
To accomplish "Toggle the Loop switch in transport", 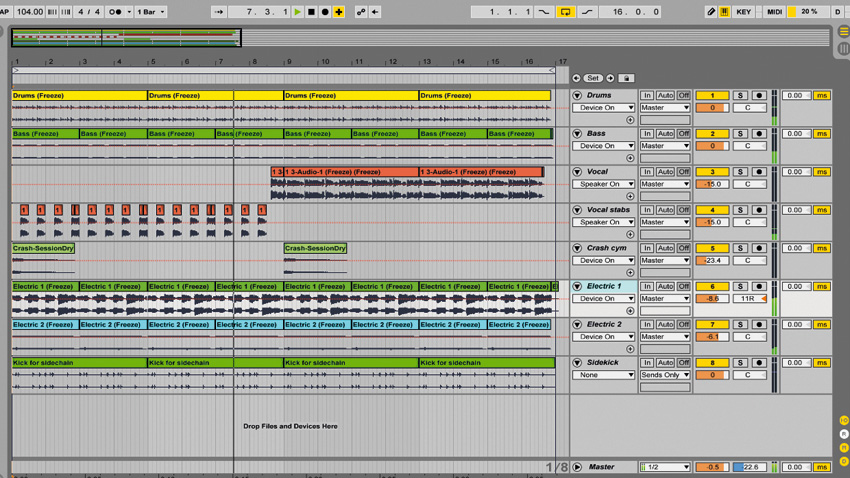I will click(x=565, y=11).
